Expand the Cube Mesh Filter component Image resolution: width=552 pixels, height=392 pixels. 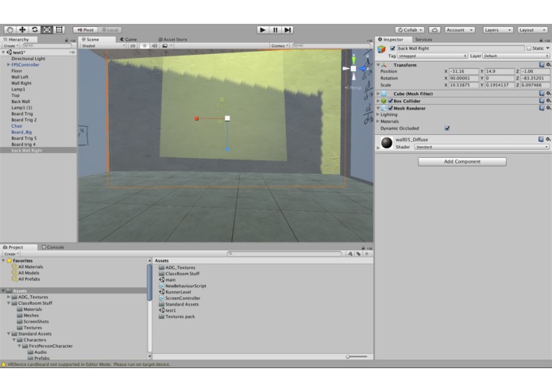tap(378, 94)
